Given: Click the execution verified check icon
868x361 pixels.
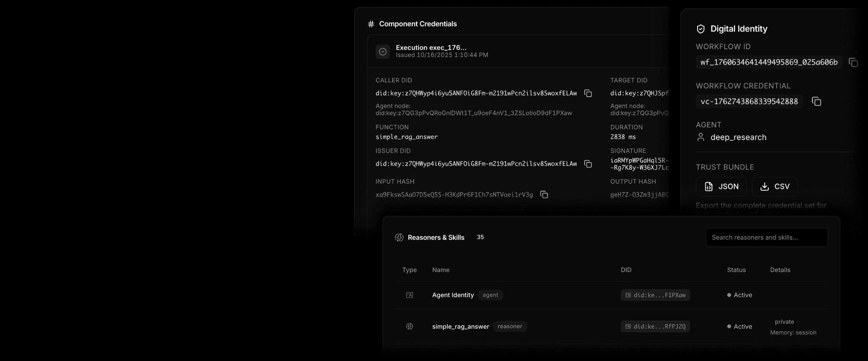Looking at the screenshot, I should coord(383,51).
